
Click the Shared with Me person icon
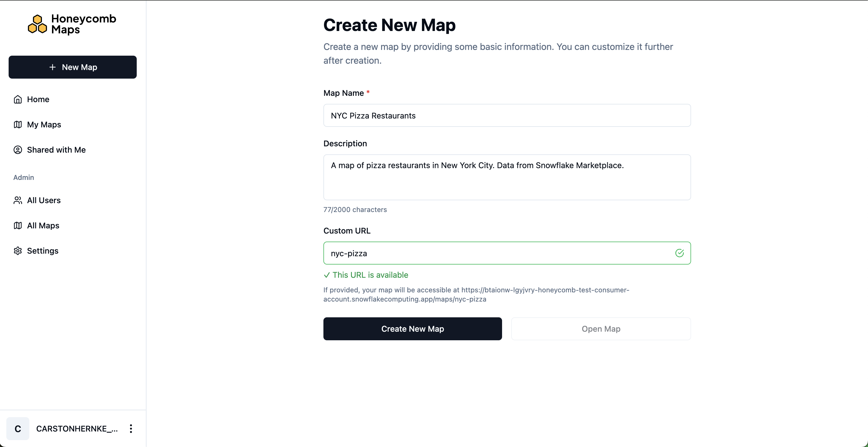18,150
